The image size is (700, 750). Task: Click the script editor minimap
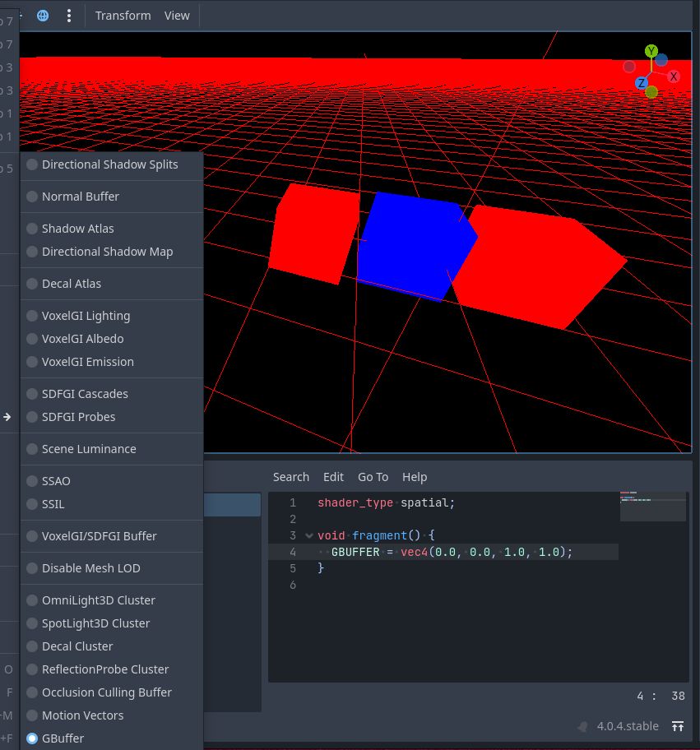tap(652, 505)
